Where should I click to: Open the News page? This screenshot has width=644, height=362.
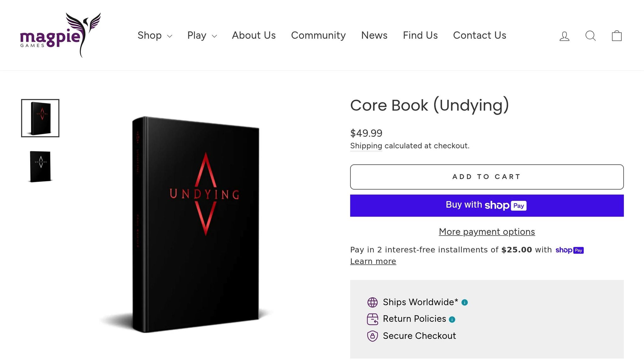[374, 35]
